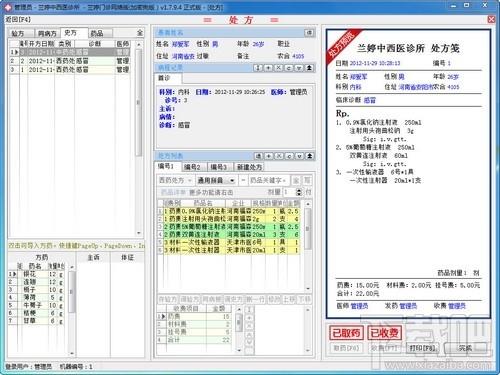
Task: Click the 打印[F8] print button
Action: pos(422,348)
